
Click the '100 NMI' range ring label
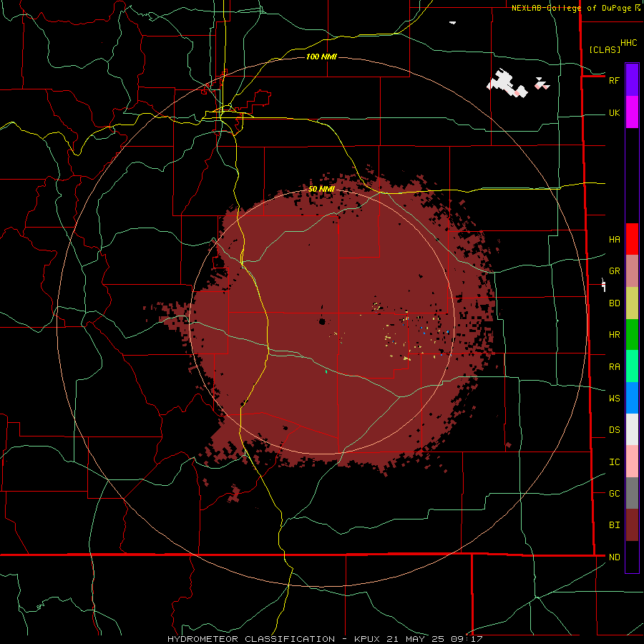[x=321, y=57]
